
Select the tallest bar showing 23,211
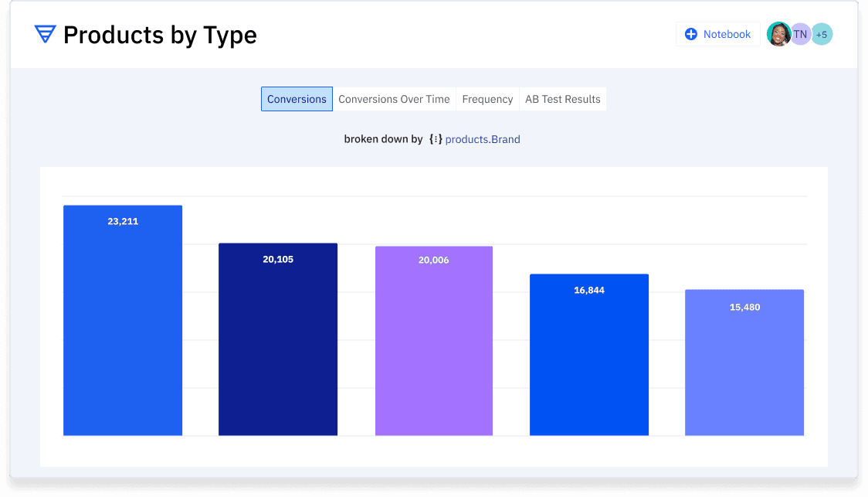122,319
